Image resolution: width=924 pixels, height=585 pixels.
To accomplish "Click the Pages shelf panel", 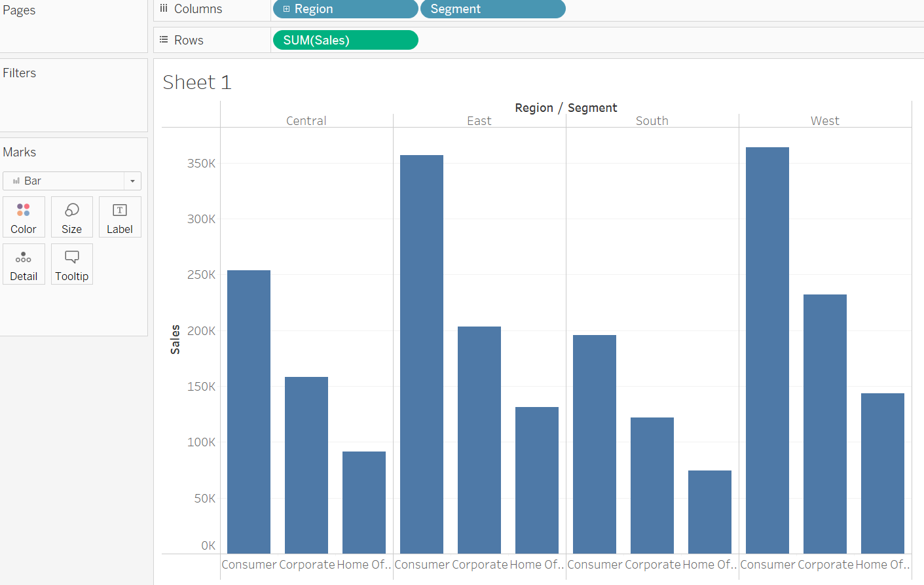I will 73,26.
